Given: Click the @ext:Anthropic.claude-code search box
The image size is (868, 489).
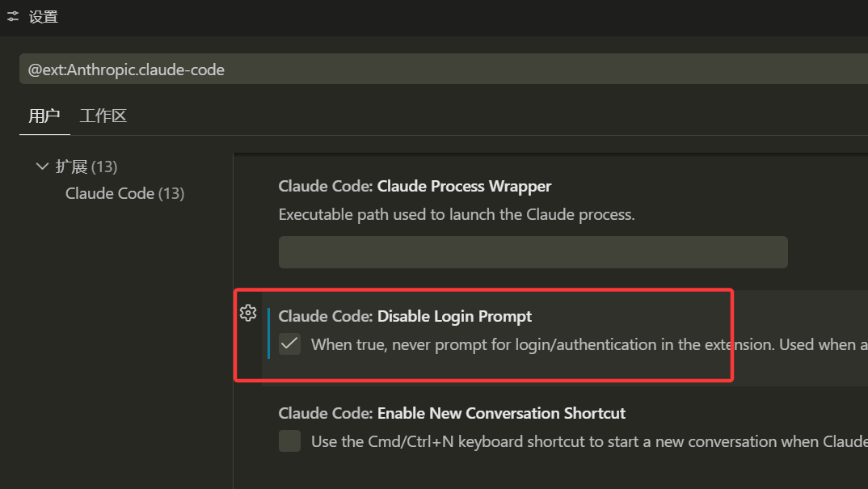Looking at the screenshot, I should pyautogui.click(x=444, y=70).
